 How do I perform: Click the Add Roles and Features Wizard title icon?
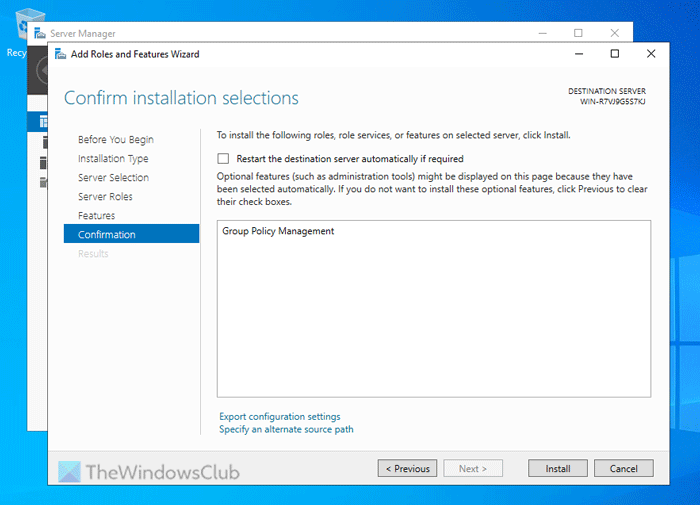(60, 54)
